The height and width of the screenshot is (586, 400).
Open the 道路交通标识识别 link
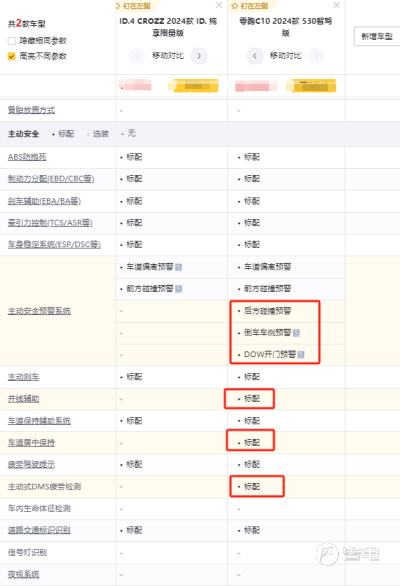39,530
